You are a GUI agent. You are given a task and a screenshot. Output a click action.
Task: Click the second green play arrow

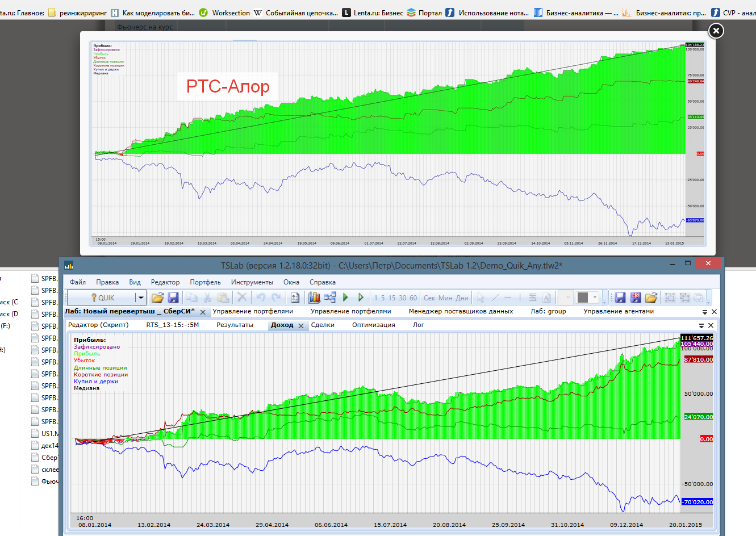[x=361, y=298]
